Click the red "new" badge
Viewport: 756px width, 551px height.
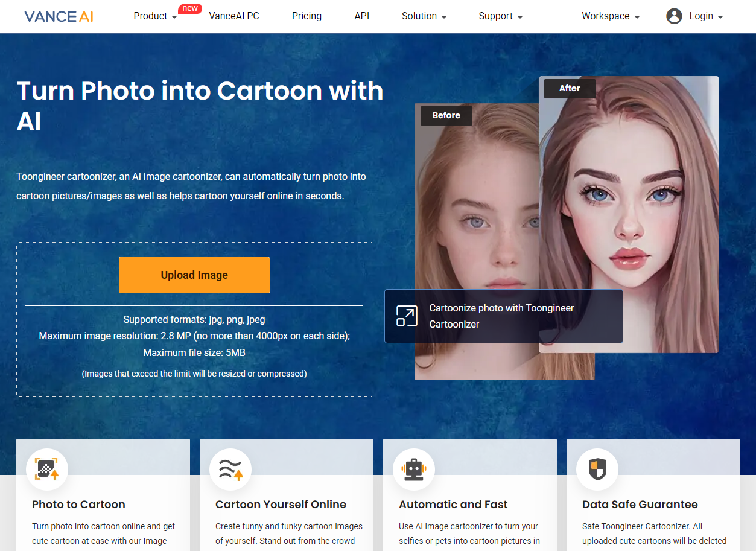(x=190, y=8)
